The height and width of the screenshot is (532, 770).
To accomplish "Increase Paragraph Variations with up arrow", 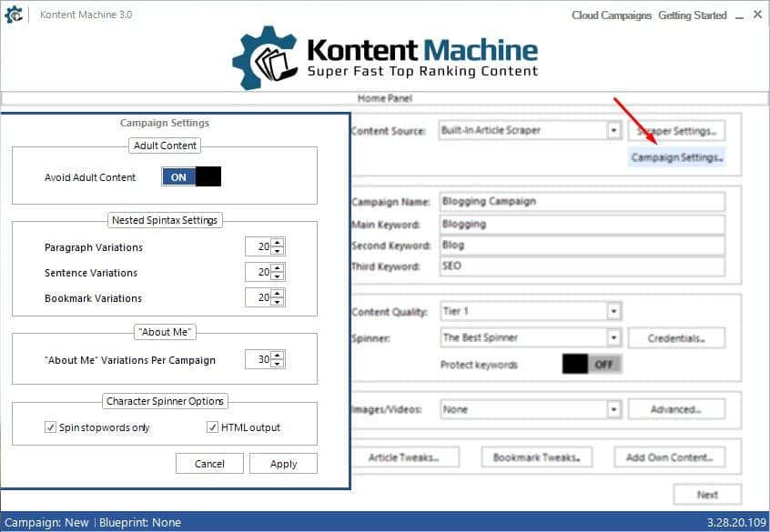I will coord(278,242).
